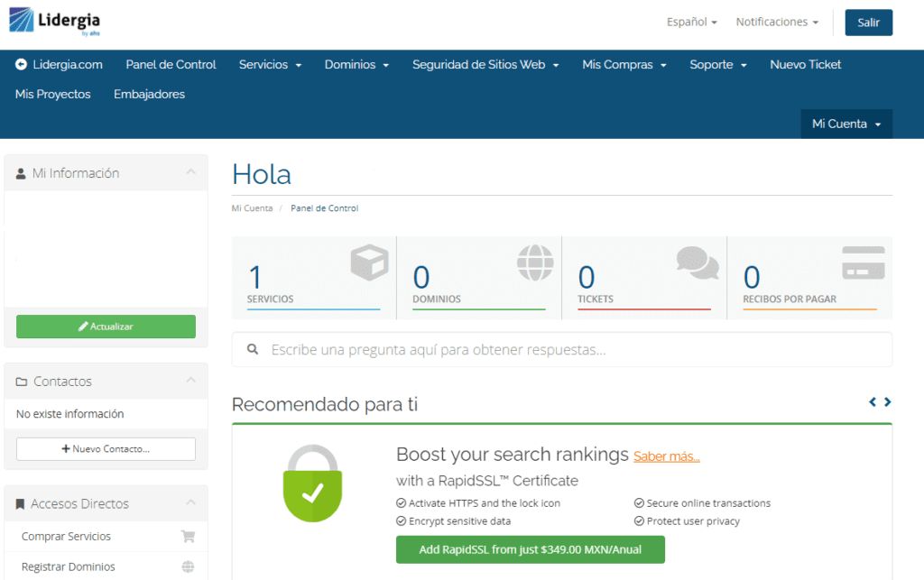Click the Lidergia logo
Viewport: 924px width, 580px height.
click(x=55, y=22)
